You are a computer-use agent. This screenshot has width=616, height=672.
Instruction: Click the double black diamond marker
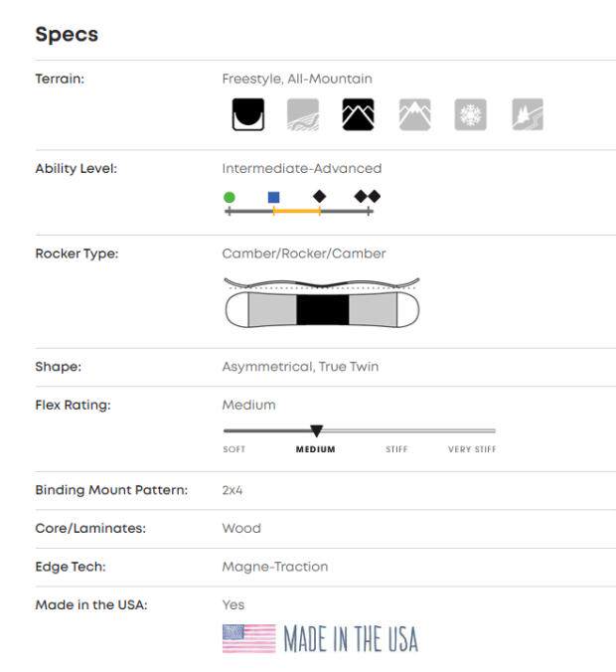[x=368, y=197]
